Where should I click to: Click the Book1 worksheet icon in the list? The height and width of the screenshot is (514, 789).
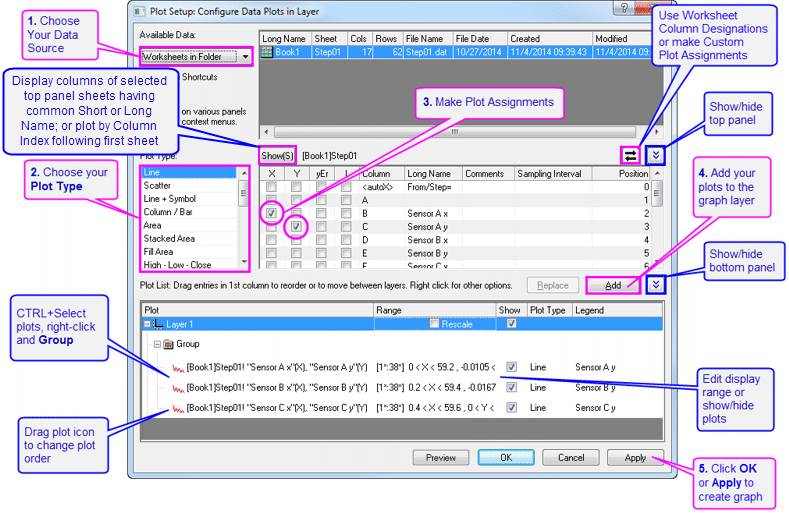[267, 53]
